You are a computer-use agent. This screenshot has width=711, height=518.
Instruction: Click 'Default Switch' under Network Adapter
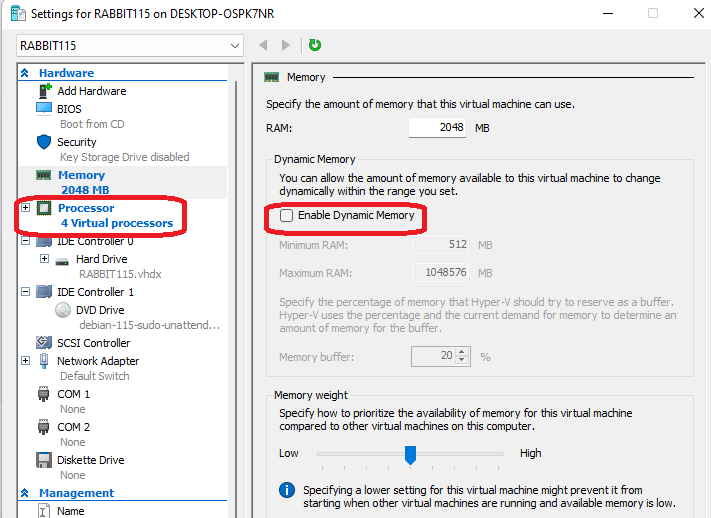94,376
